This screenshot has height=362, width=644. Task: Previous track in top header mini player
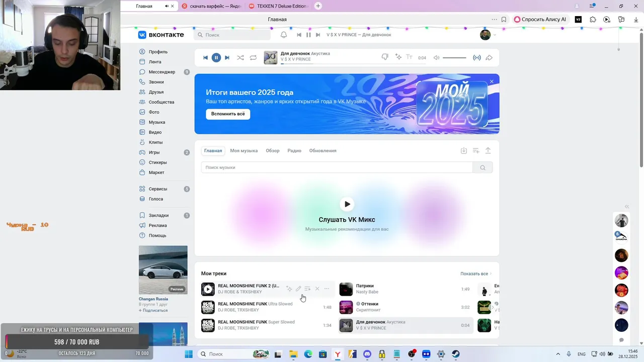coord(299,35)
